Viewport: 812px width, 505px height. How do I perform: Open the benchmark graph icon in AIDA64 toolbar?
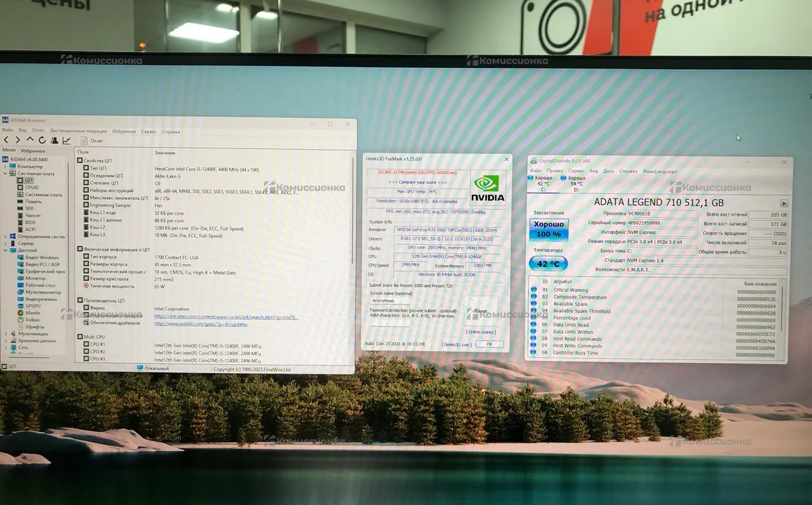[x=67, y=140]
